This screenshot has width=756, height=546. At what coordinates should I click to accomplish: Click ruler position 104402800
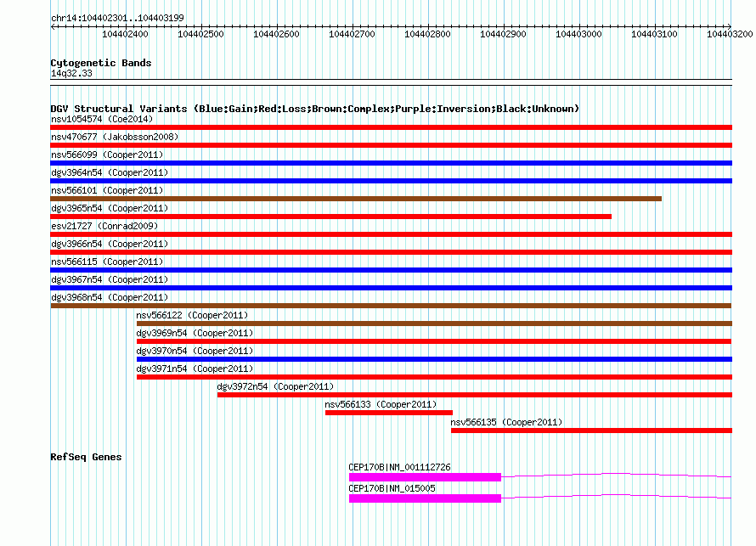tap(427, 34)
